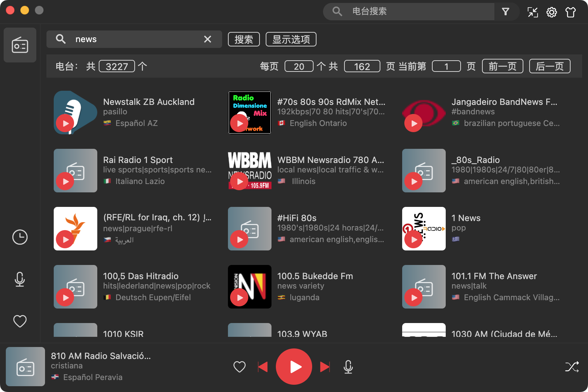Image resolution: width=588 pixels, height=392 pixels.
Task: Click the #bandnews tag text
Action: (x=473, y=112)
